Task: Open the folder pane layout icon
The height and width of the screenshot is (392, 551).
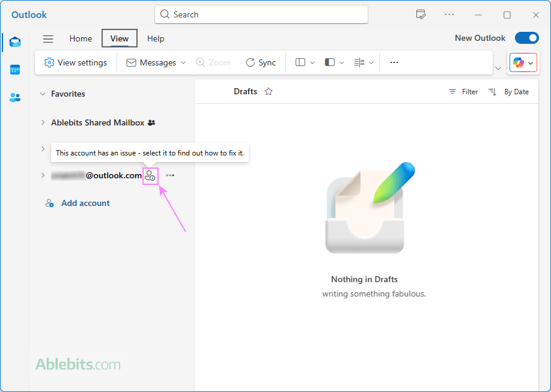Action: point(300,62)
